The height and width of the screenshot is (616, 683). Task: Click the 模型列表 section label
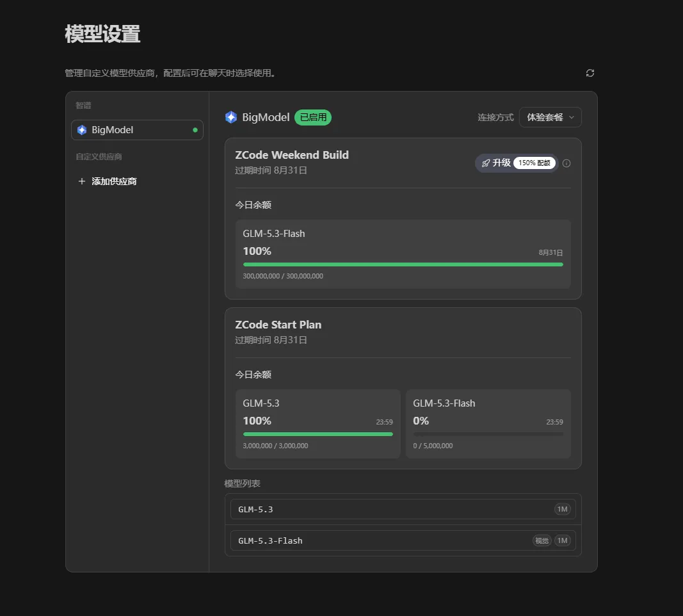pos(242,483)
